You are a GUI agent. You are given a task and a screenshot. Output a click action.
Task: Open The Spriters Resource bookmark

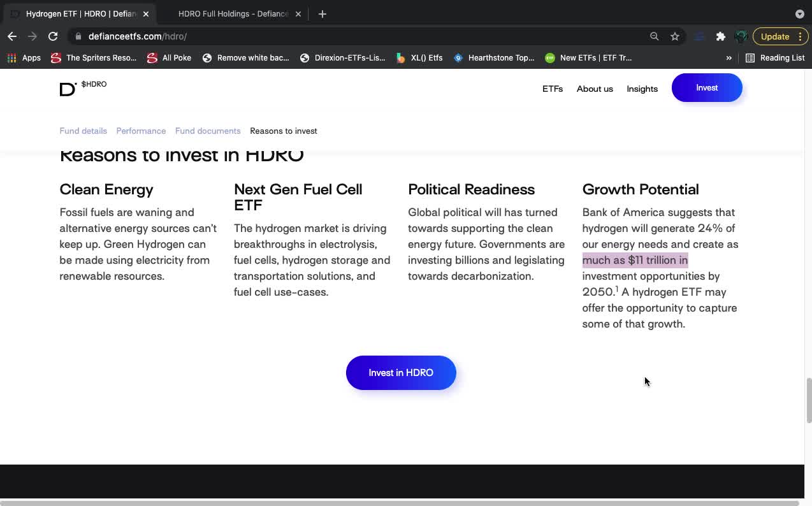point(94,57)
